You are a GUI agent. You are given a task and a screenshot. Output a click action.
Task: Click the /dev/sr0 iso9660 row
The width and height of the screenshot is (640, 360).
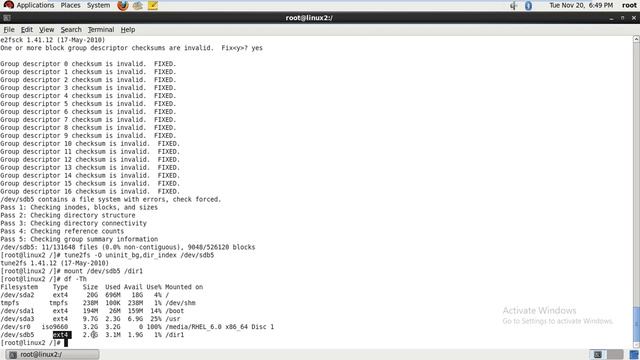click(137, 327)
